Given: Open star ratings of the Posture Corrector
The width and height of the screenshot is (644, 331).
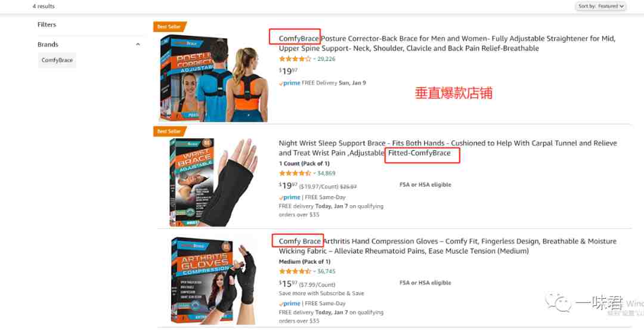Looking at the screenshot, I should [295, 59].
